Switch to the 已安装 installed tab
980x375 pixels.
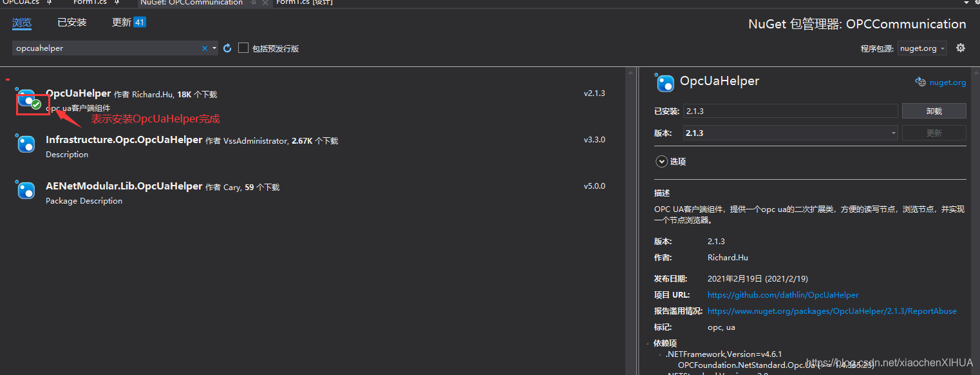click(x=72, y=23)
